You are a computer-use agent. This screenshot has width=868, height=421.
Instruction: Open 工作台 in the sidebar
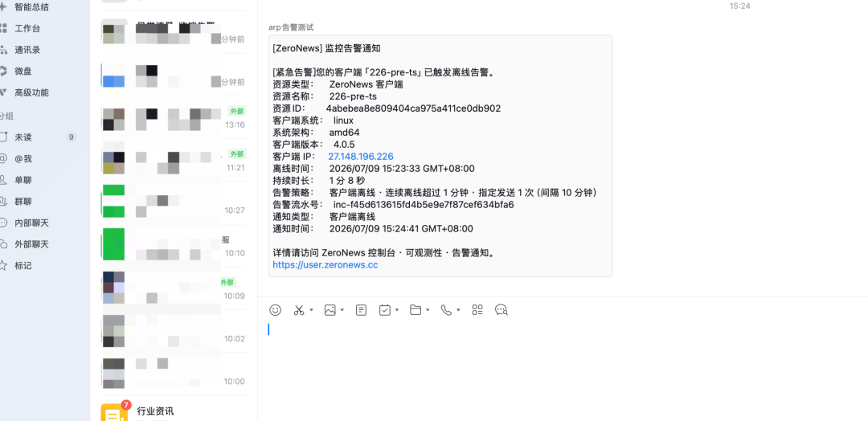[27, 29]
